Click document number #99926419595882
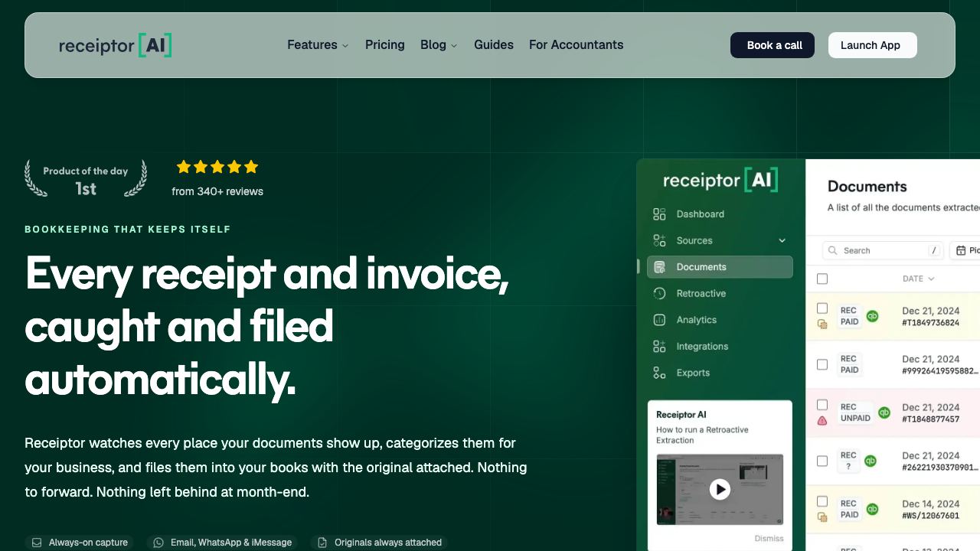Viewport: 980px width, 551px height. pyautogui.click(x=941, y=371)
